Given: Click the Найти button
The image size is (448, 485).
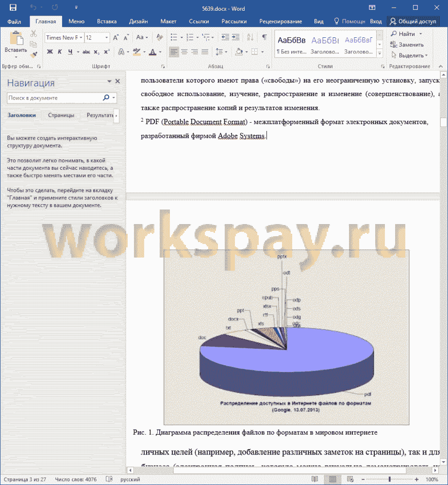Looking at the screenshot, I should [403, 34].
